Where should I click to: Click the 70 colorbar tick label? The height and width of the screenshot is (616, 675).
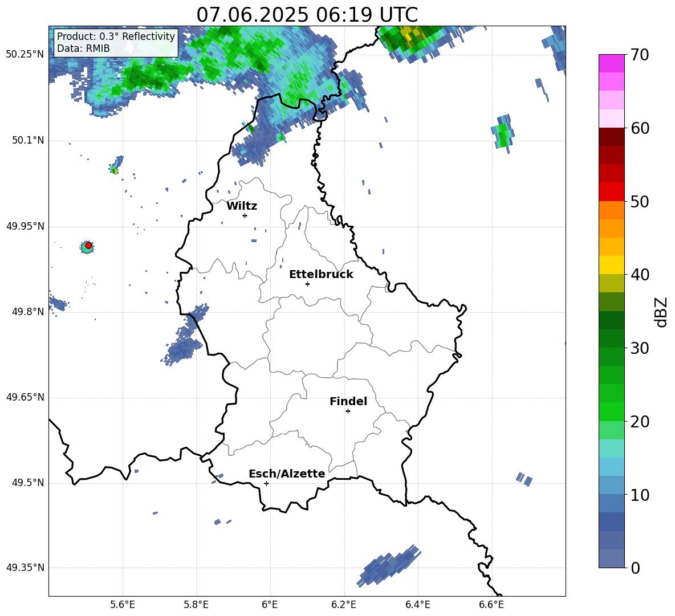[x=640, y=55]
